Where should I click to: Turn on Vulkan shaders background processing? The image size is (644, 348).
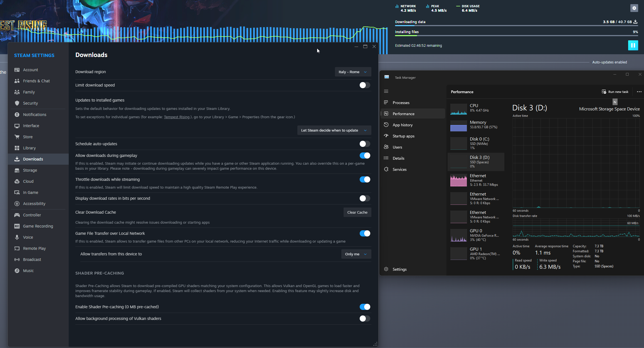(364, 319)
